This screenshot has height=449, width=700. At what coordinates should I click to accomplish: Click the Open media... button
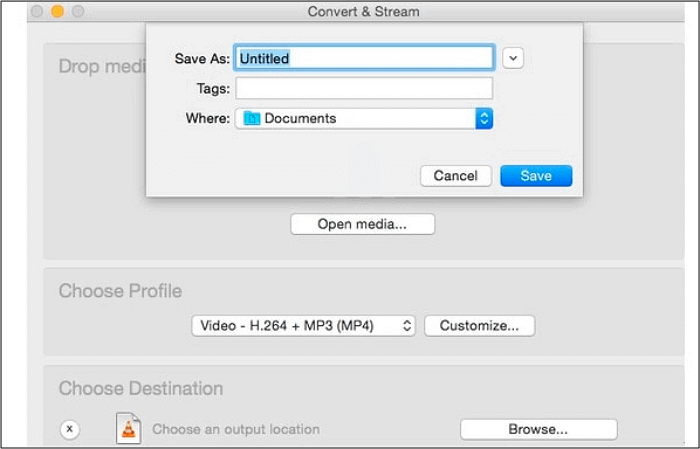coord(362,224)
